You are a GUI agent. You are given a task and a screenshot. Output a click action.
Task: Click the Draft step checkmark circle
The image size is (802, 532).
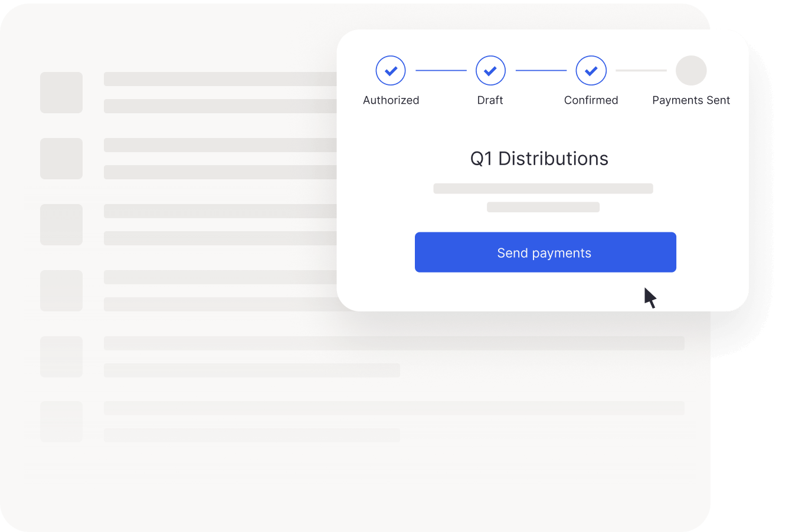click(490, 71)
